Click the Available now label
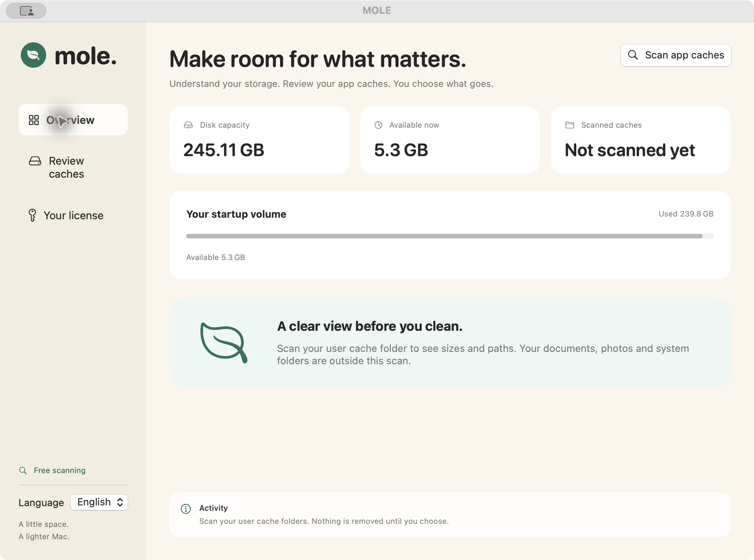 [x=414, y=125]
